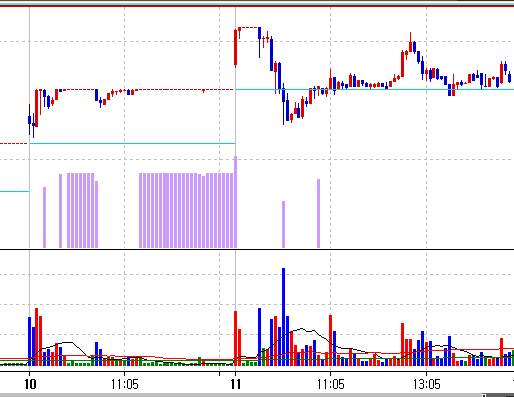
Task: Select the tall red opening candle on day 11
Action: [x=235, y=48]
